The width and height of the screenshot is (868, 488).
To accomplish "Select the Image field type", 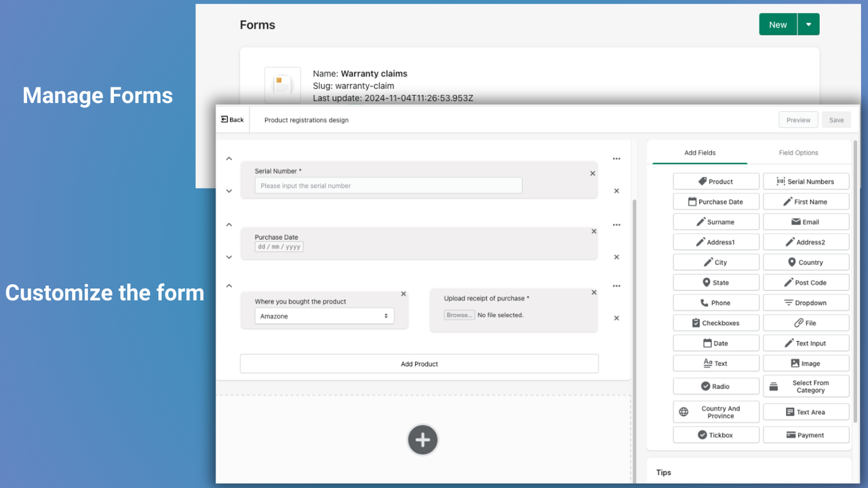I will pos(806,363).
